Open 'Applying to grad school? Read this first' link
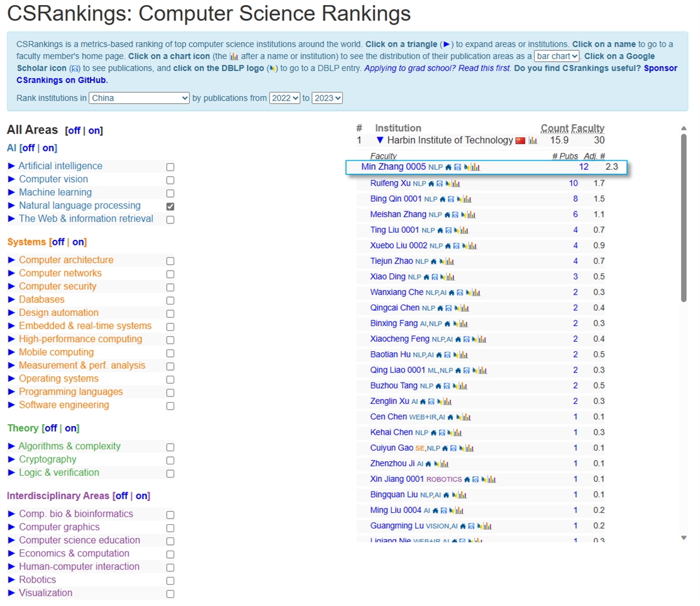Image resolution: width=700 pixels, height=606 pixels. (x=438, y=69)
